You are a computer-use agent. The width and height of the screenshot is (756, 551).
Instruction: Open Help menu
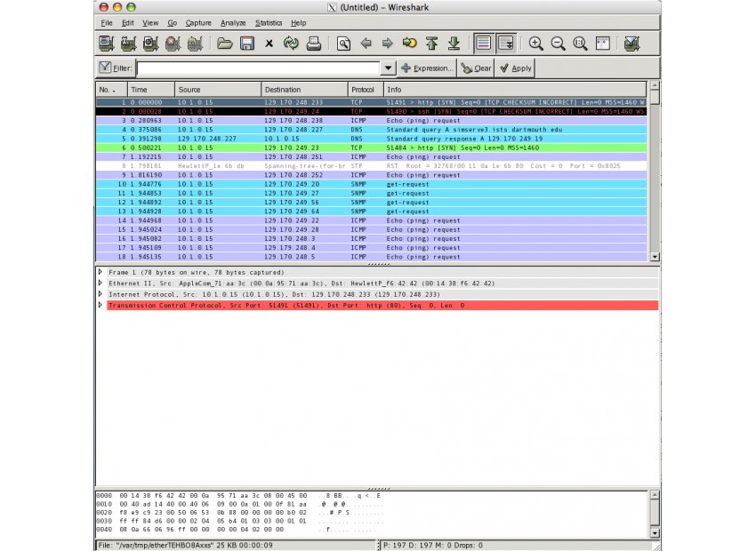[299, 23]
